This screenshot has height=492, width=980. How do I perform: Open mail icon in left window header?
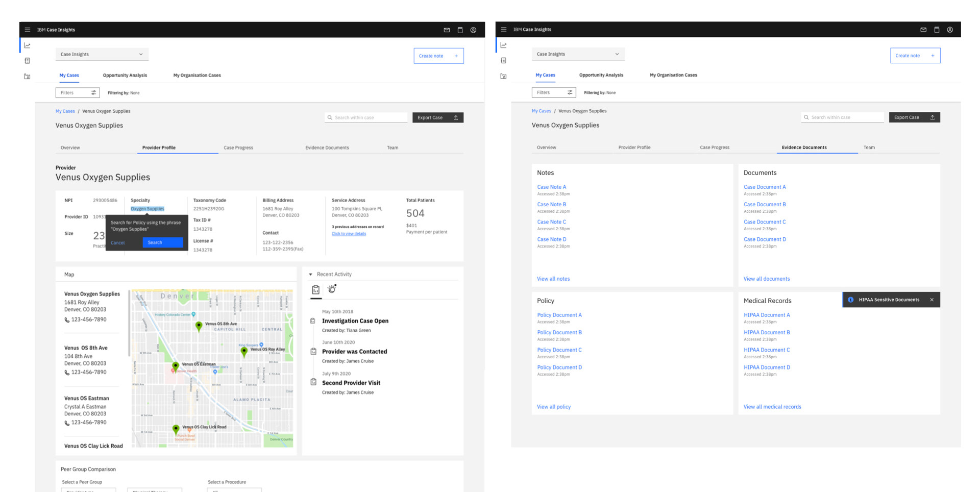point(447,30)
